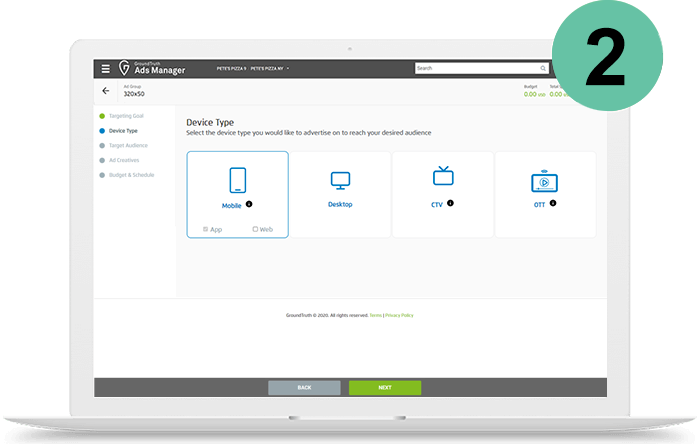
Task: Click the green NEXT button
Action: (x=385, y=388)
